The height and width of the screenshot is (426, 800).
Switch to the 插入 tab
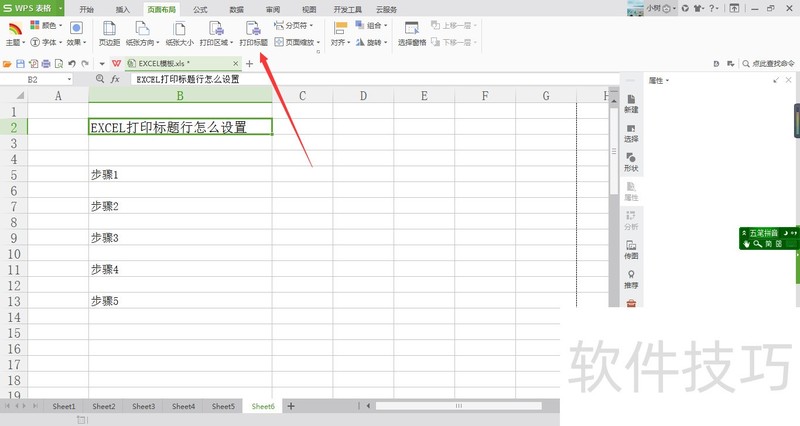122,9
